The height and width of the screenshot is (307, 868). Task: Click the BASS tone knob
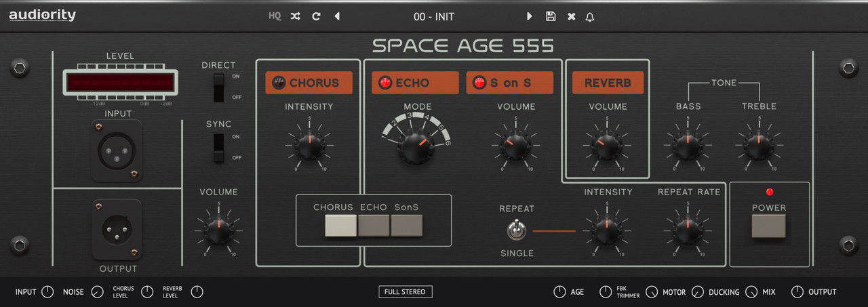[x=688, y=144]
